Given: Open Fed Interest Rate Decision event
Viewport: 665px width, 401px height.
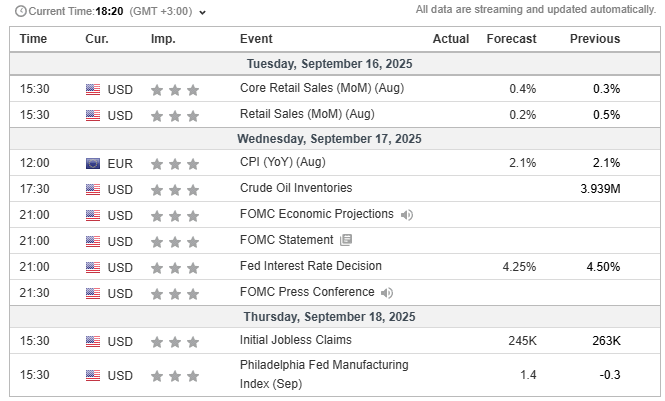Looking at the screenshot, I should click(311, 266).
